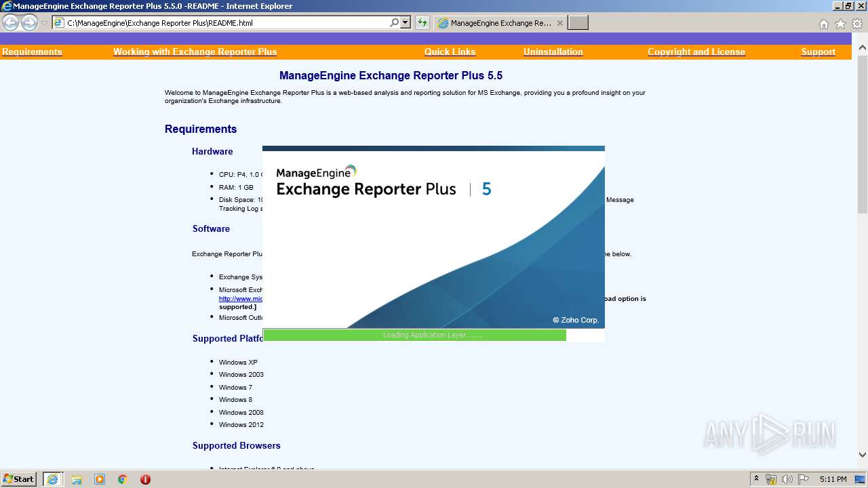
Task: Click the Microsoft download hyperlink
Action: [x=241, y=299]
